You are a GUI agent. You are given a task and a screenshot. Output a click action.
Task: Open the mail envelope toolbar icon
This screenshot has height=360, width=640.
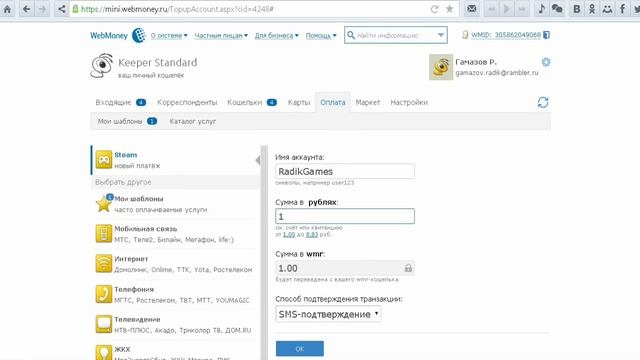pos(471,9)
